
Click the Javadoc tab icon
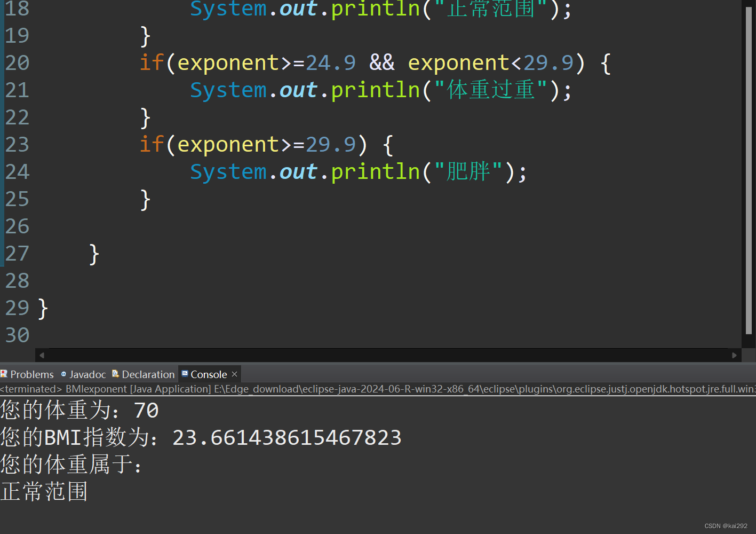pyautogui.click(x=63, y=374)
